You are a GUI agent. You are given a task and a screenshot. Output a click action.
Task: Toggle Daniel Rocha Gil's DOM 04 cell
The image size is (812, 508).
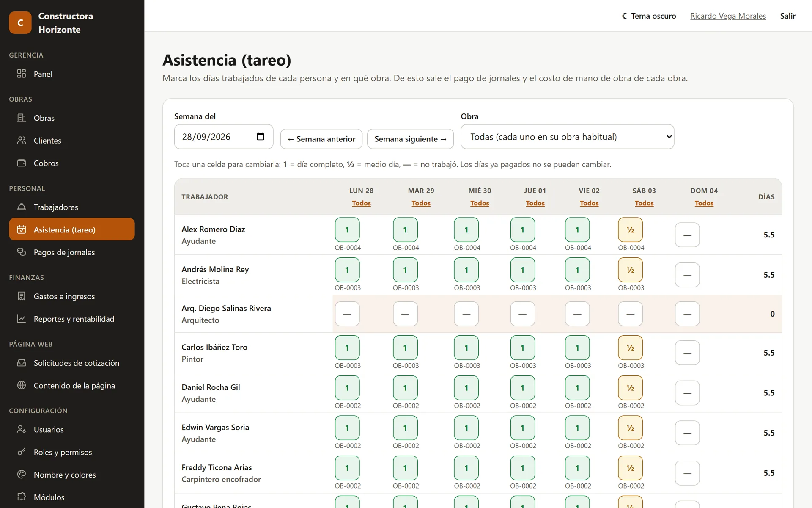[x=687, y=393]
